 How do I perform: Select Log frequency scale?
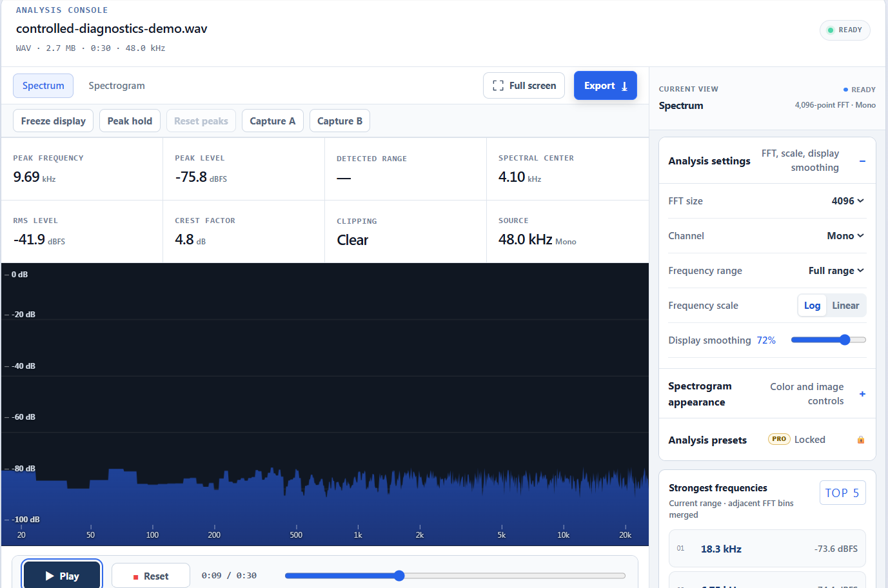pos(812,306)
